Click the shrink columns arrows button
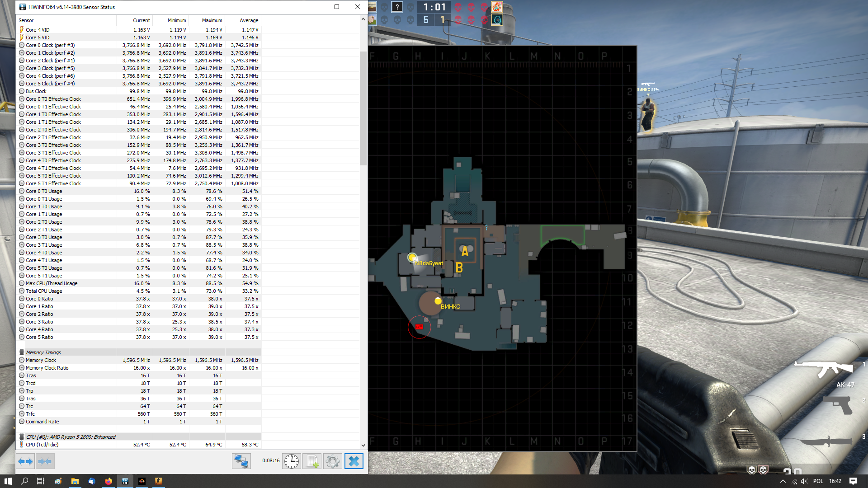 click(45, 461)
